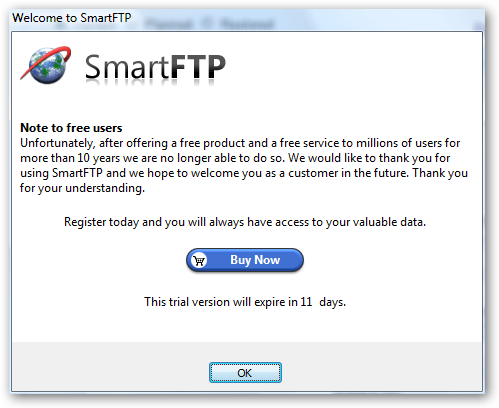
Task: Click the Register today sentence
Action: pyautogui.click(x=245, y=222)
